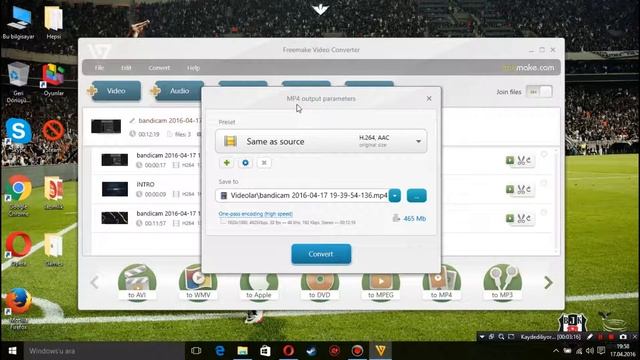Open the Hepsi desktop folder
Viewport: 640px width, 360px height.
pyautogui.click(x=53, y=22)
